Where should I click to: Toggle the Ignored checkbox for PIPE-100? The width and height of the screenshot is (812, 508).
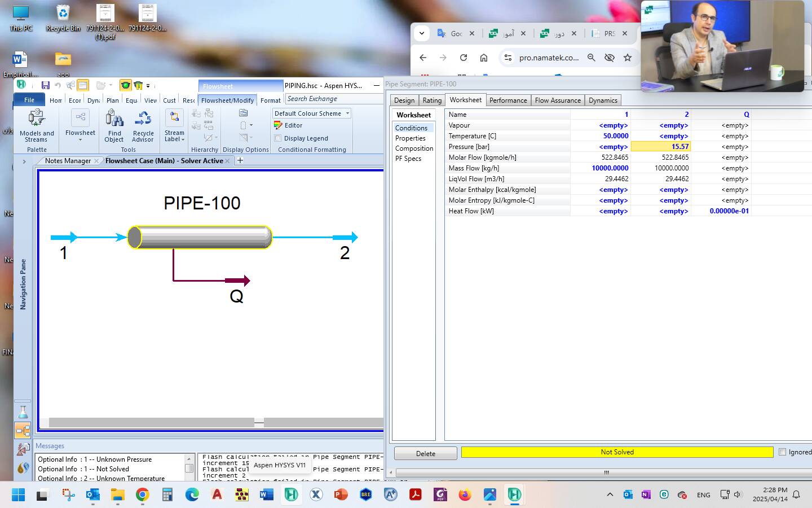tap(782, 452)
